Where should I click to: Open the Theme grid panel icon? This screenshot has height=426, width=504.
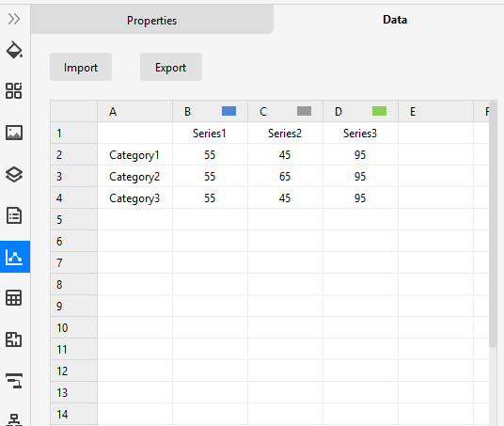[14, 90]
